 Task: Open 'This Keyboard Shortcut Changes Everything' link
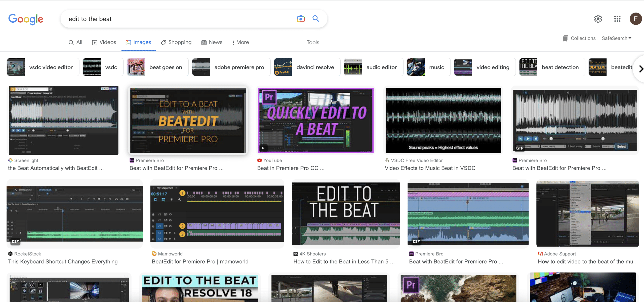pos(63,261)
